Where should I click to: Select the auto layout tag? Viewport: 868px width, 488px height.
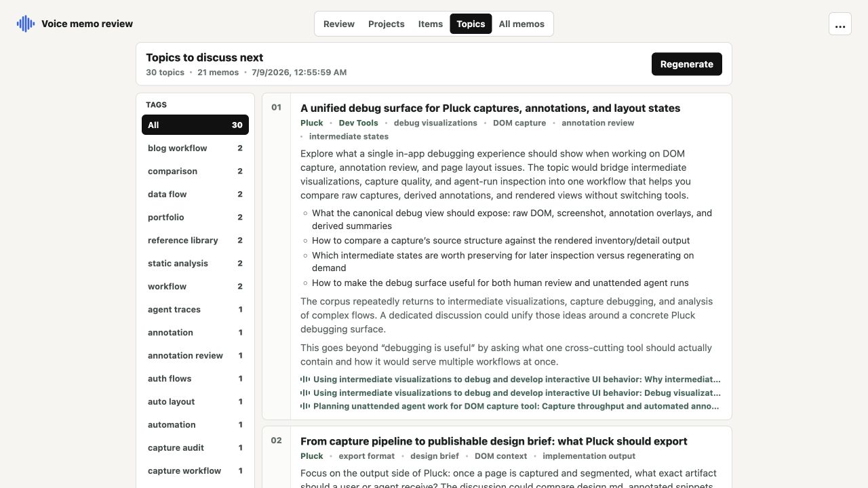pos(195,401)
